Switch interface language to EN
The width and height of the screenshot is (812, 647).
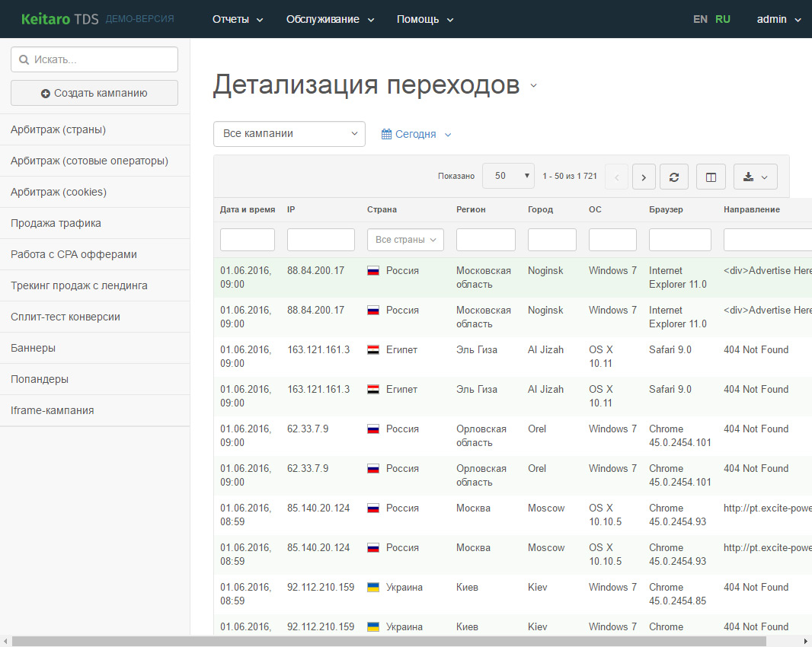tap(700, 19)
